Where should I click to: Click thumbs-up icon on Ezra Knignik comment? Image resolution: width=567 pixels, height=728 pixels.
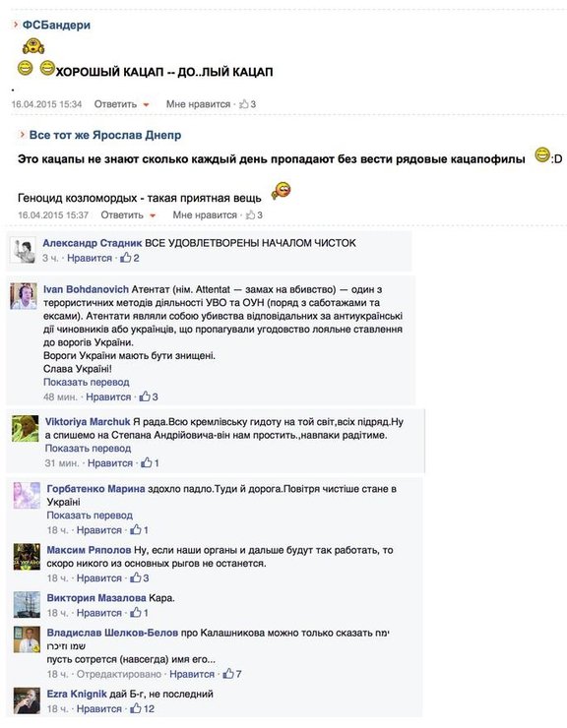[135, 708]
